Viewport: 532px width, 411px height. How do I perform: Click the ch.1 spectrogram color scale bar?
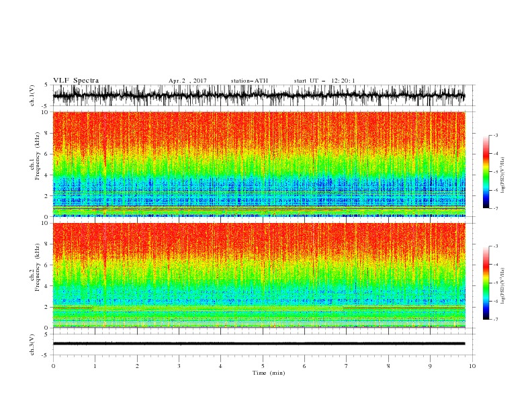tap(486, 171)
